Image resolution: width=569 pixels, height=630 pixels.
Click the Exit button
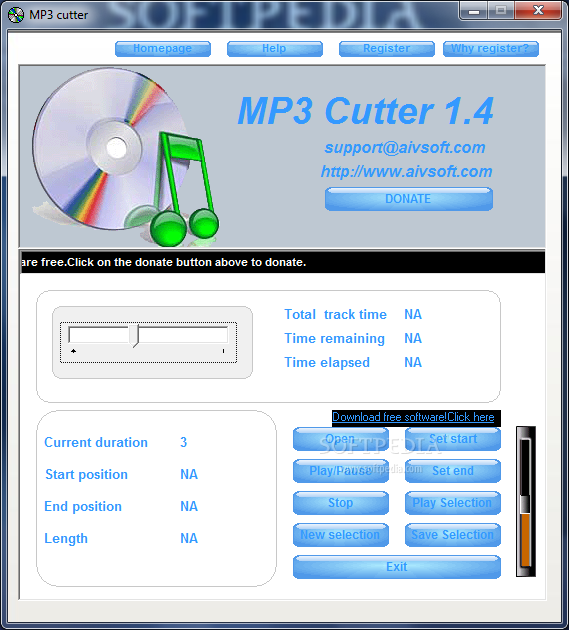click(x=397, y=567)
